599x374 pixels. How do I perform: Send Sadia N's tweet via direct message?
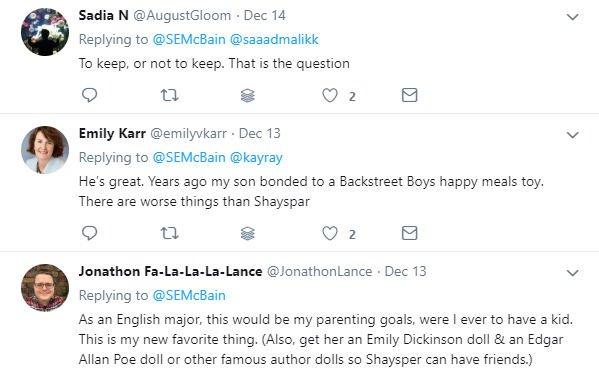(x=410, y=95)
